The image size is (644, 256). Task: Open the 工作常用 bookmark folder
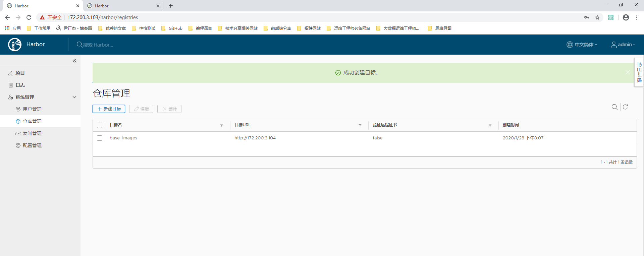tap(39, 28)
